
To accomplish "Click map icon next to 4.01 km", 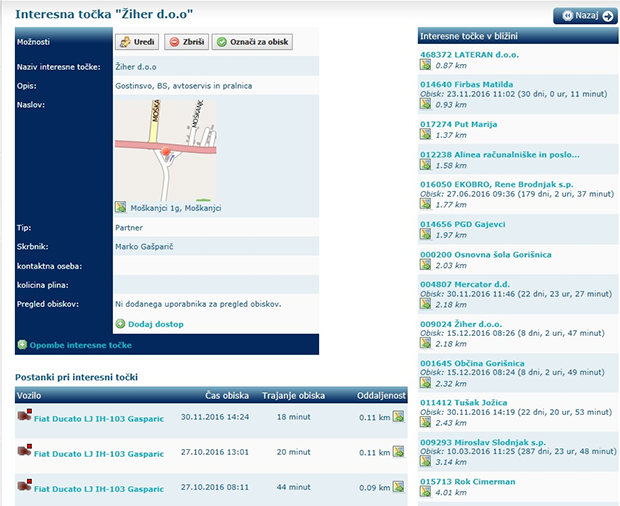I will click(425, 492).
